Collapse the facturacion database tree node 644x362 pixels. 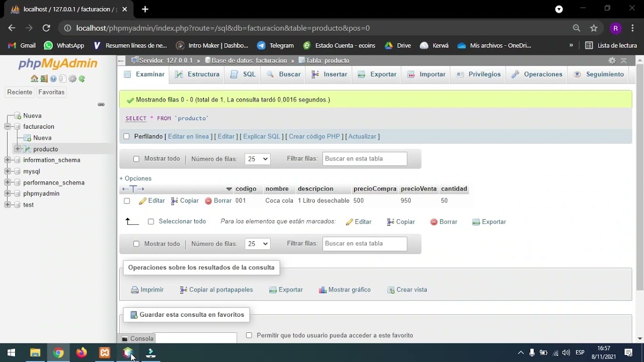click(x=8, y=127)
